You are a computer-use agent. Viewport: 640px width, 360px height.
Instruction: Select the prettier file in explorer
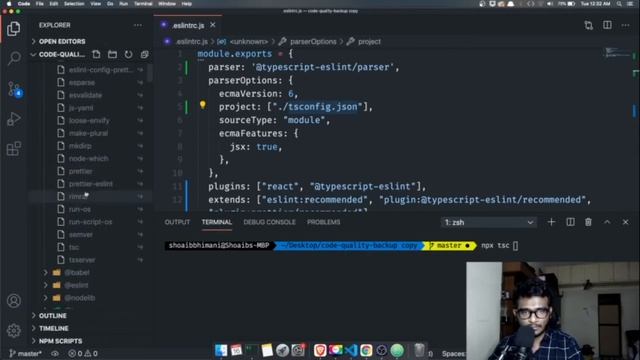click(x=80, y=171)
